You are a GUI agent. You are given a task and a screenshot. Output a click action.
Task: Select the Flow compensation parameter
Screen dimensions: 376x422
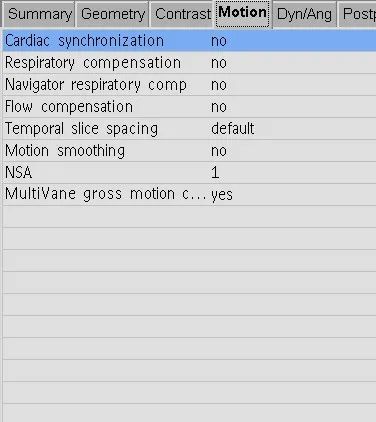click(69, 107)
